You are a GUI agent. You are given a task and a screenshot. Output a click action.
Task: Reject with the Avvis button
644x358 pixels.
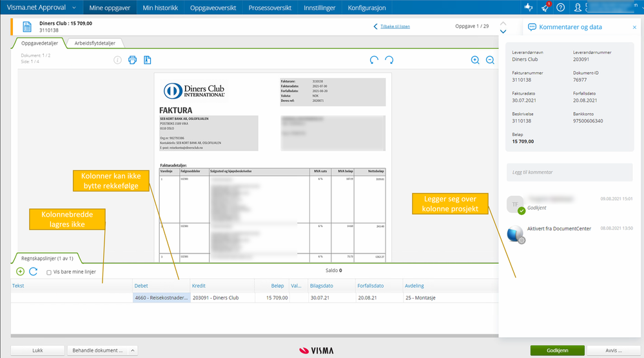click(614, 351)
